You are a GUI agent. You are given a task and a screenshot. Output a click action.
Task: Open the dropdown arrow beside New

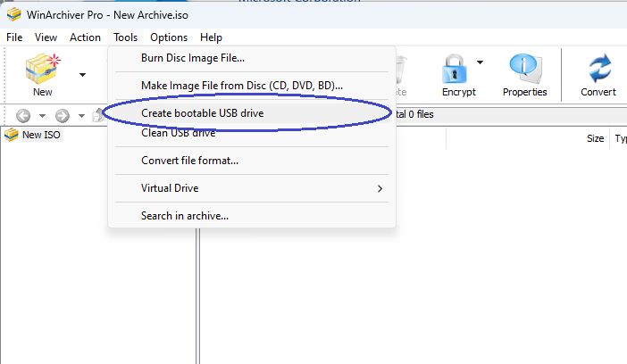click(x=82, y=75)
